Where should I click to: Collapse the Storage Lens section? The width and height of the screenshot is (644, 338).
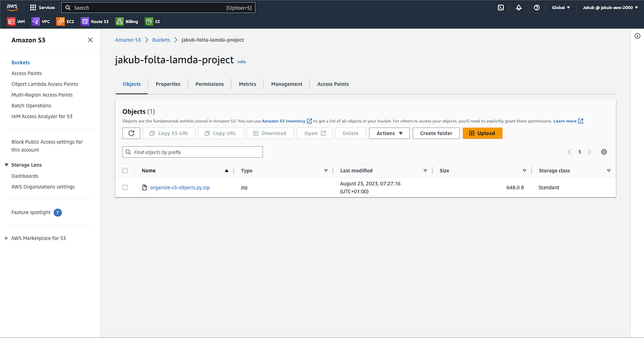pos(6,165)
